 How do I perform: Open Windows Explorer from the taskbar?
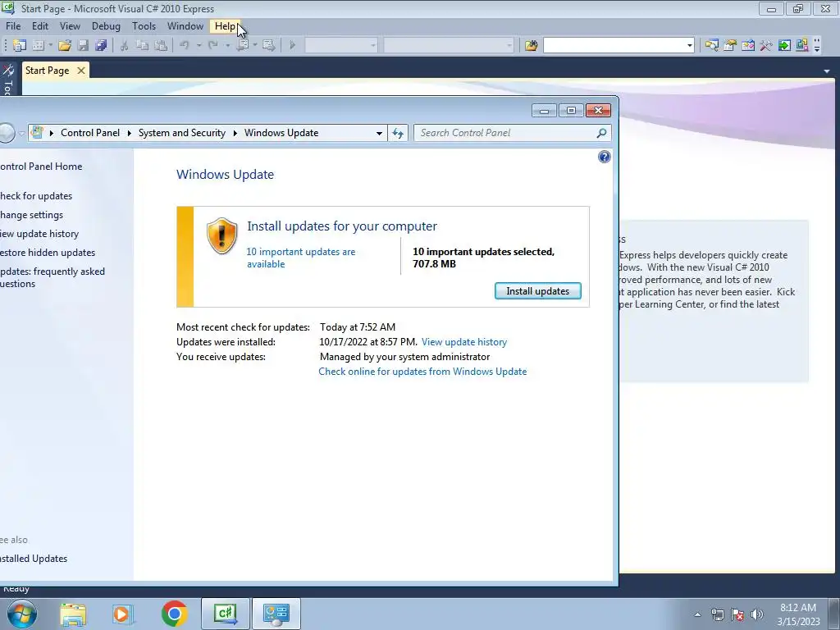[x=73, y=614]
